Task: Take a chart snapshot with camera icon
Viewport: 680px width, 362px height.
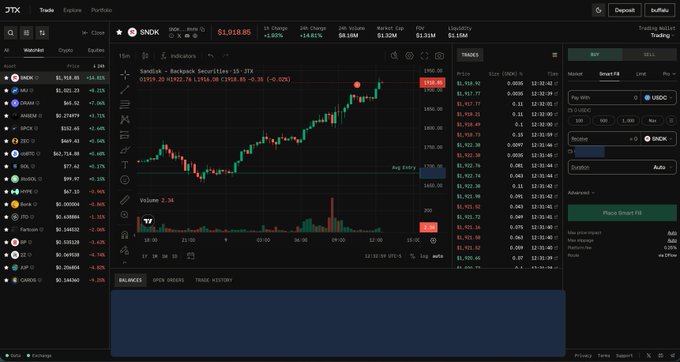Action: pos(439,55)
